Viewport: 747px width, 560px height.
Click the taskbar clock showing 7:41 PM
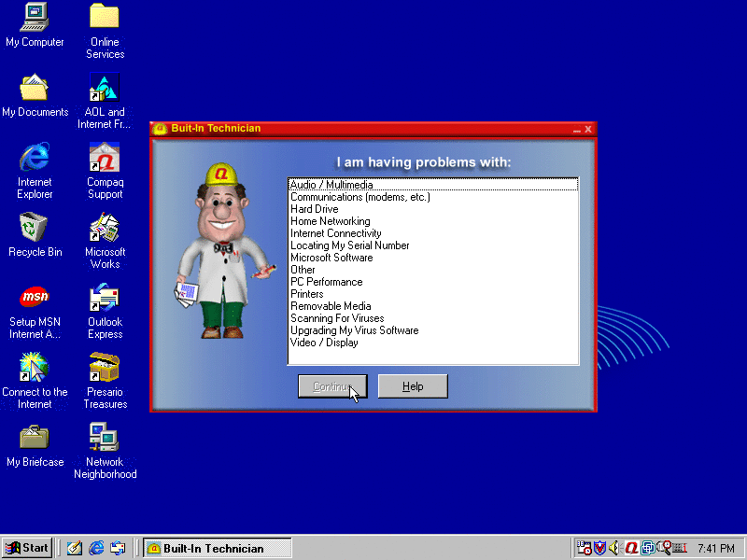716,549
